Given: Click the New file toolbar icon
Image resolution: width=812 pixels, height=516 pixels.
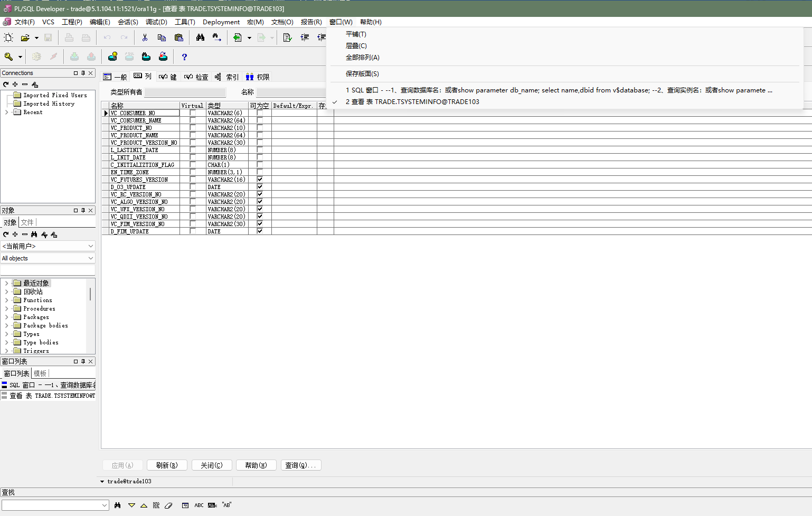Looking at the screenshot, I should pos(8,37).
